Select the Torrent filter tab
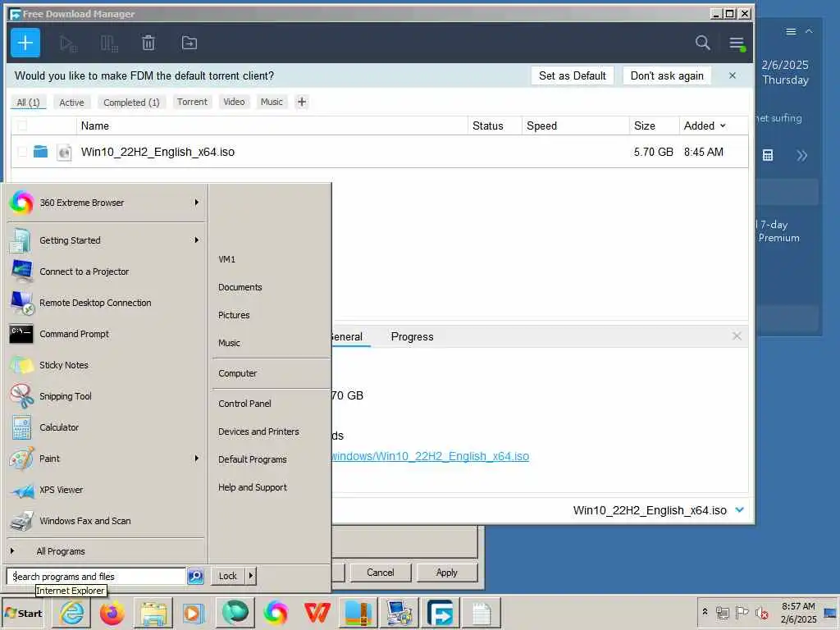The image size is (840, 630). click(x=192, y=102)
